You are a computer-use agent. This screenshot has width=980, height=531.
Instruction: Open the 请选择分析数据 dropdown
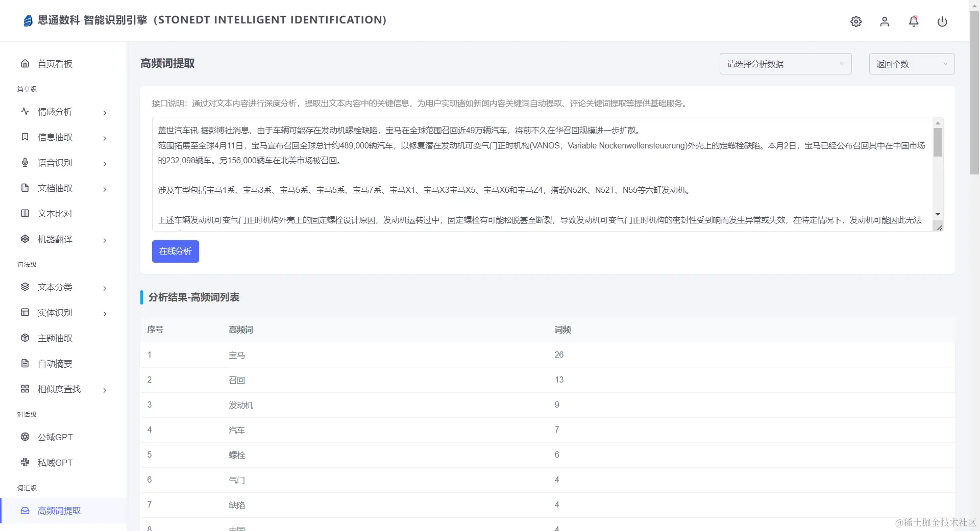click(x=786, y=64)
